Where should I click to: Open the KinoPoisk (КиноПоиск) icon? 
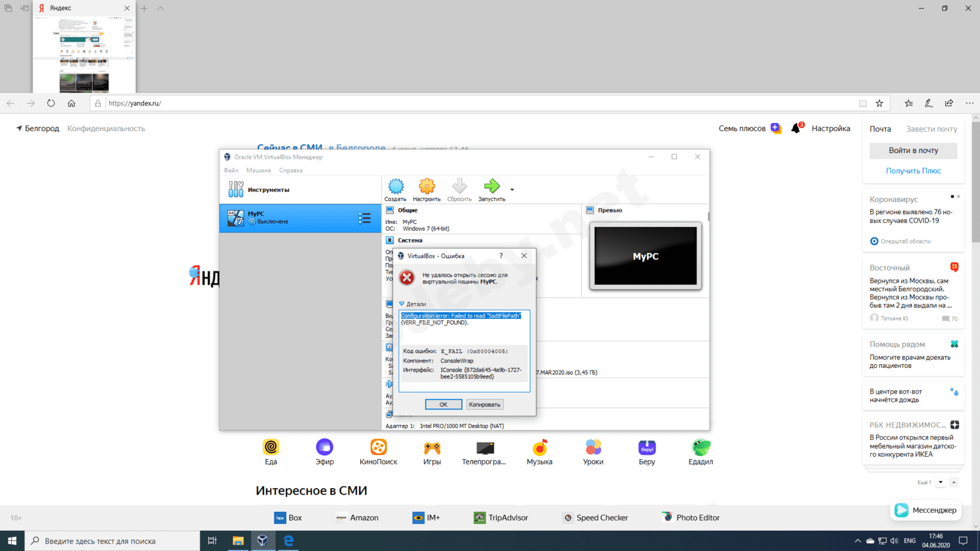coord(379,448)
